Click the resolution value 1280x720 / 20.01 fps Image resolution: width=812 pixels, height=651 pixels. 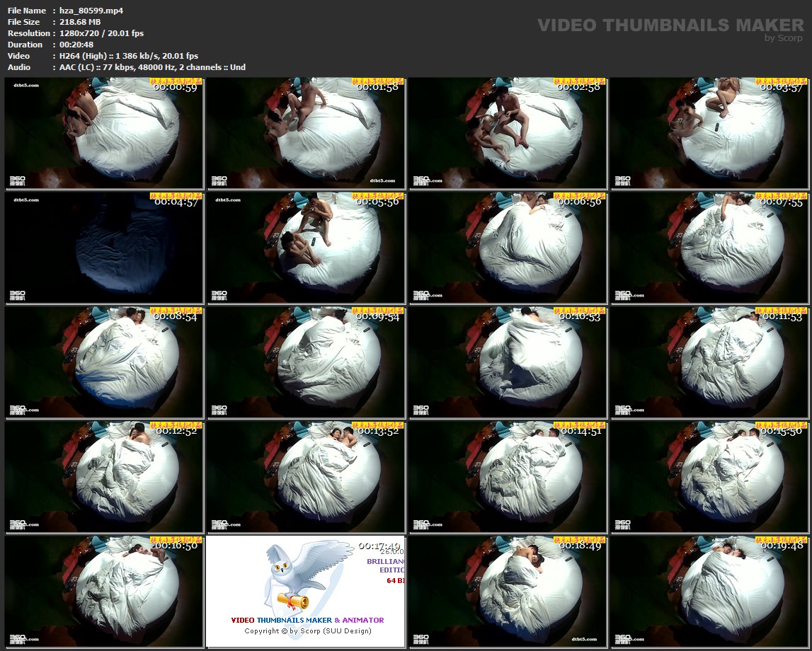[101, 33]
